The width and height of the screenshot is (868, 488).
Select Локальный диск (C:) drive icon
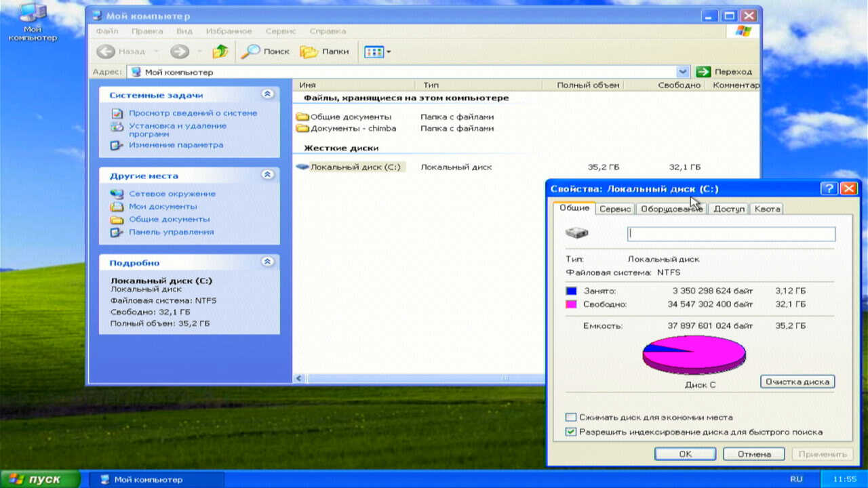tap(302, 167)
